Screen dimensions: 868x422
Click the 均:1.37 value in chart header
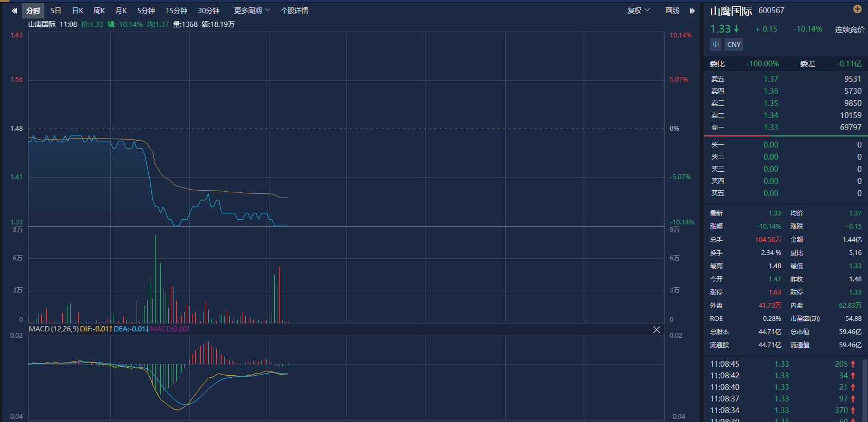[x=158, y=24]
